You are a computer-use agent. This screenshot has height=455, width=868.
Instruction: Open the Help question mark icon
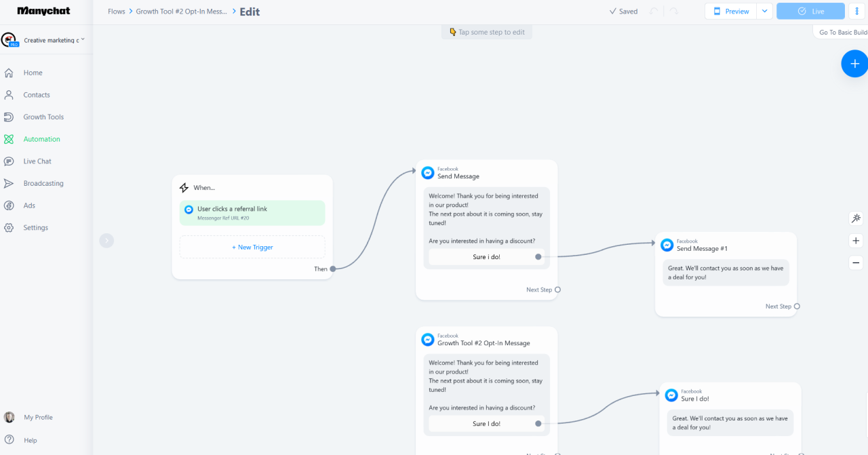[9, 440]
